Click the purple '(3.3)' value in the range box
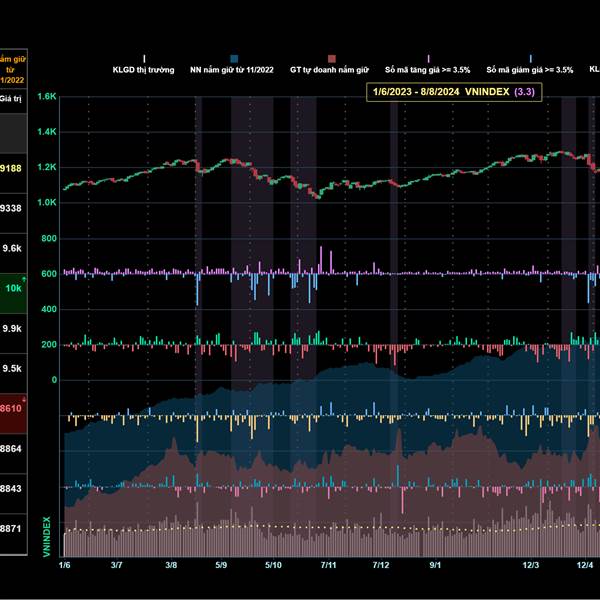Image resolution: width=600 pixels, height=600 pixels. (x=524, y=92)
